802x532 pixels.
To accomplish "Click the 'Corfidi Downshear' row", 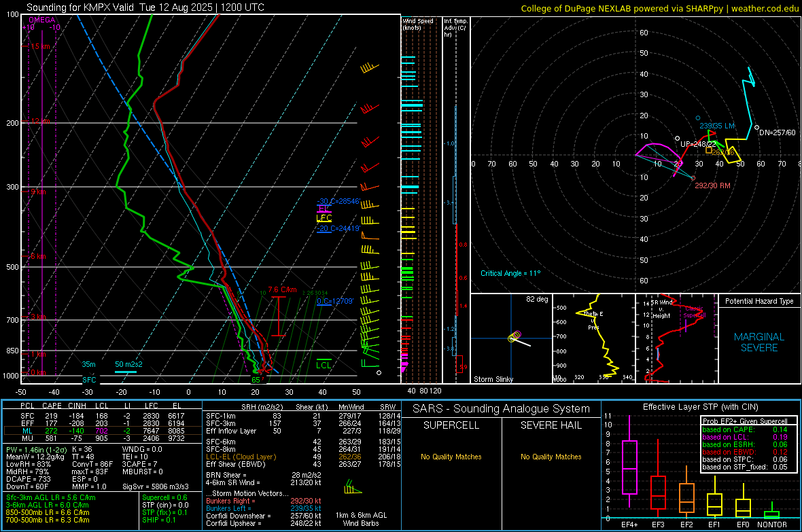I will click(x=264, y=516).
